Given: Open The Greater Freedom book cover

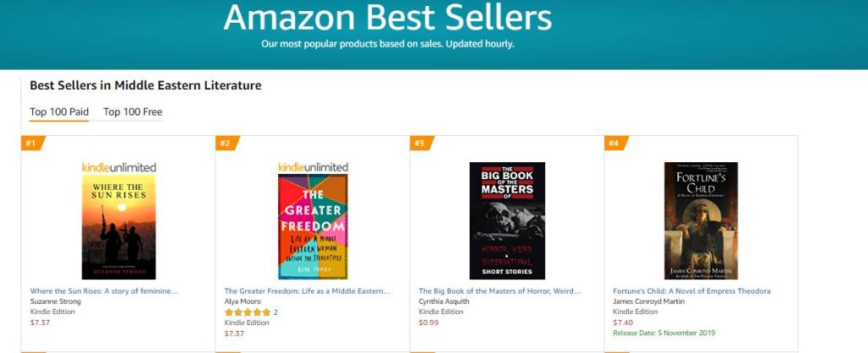Looking at the screenshot, I should pos(313,227).
